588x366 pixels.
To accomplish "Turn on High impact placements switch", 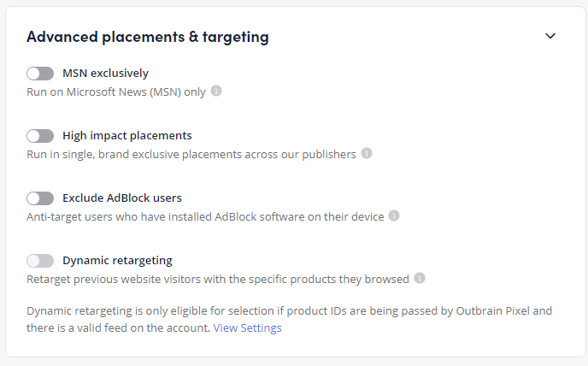I will [40, 136].
